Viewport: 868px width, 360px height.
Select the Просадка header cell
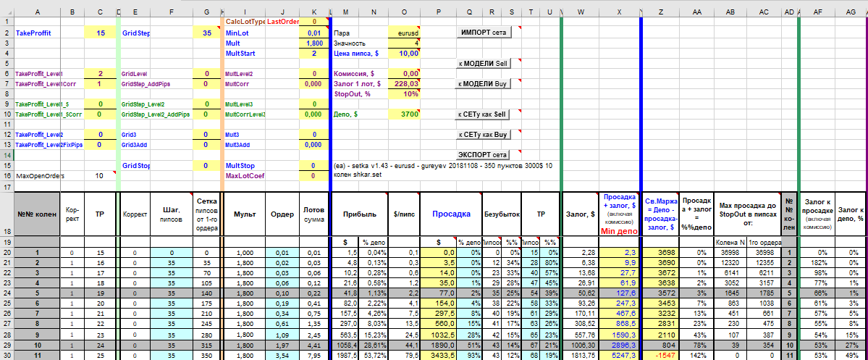click(x=452, y=214)
